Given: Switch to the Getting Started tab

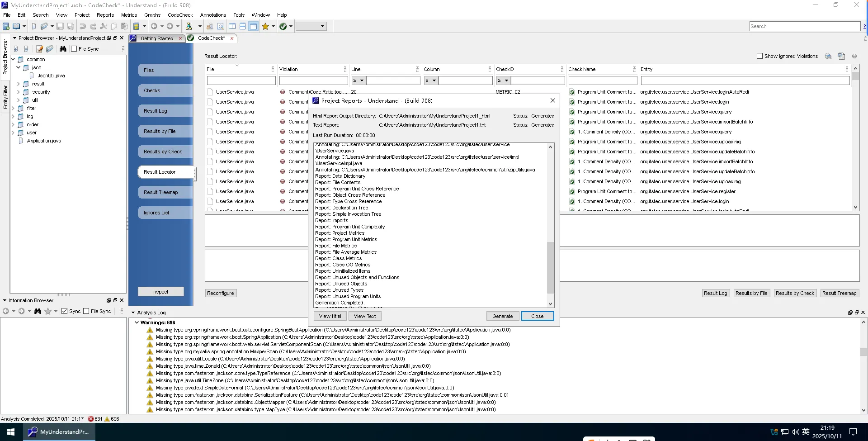Looking at the screenshot, I should [x=156, y=38].
